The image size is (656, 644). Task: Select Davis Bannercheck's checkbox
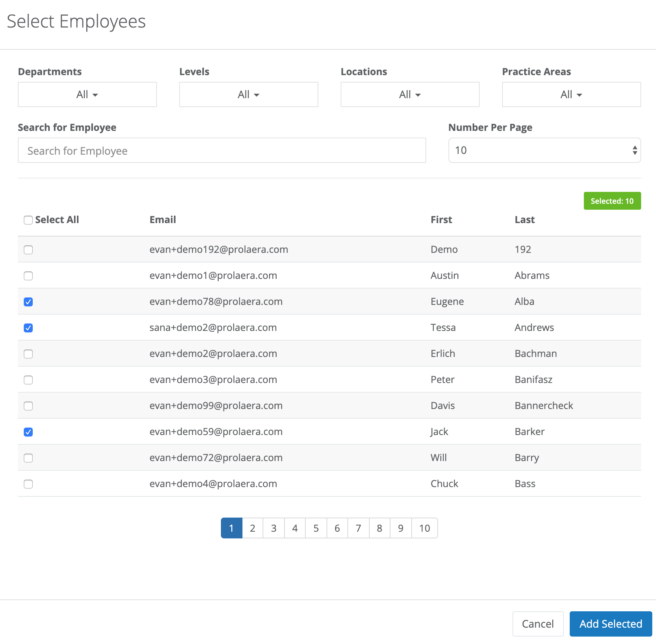28,406
